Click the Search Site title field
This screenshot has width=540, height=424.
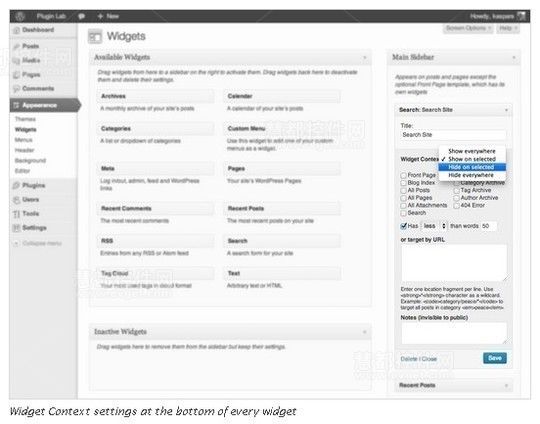(x=453, y=135)
